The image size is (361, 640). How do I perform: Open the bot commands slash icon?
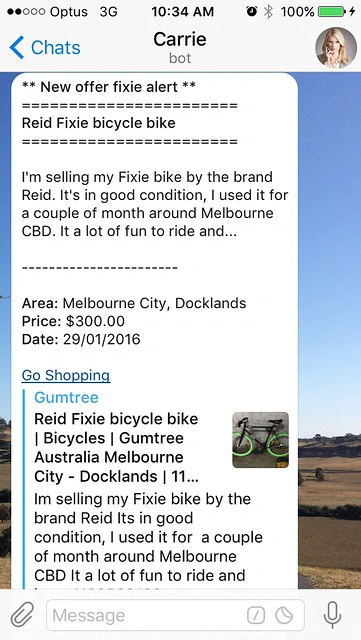(256, 615)
